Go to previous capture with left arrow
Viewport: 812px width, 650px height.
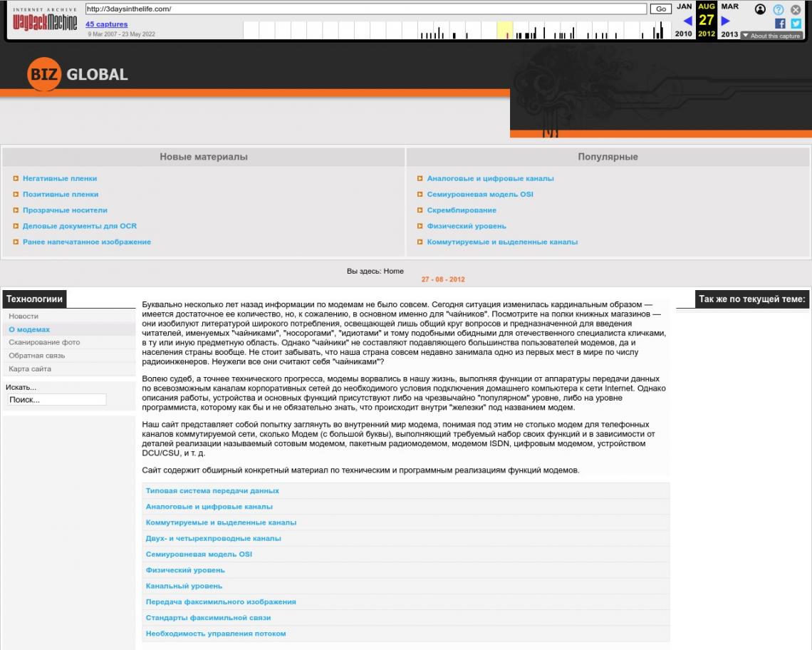[x=688, y=21]
